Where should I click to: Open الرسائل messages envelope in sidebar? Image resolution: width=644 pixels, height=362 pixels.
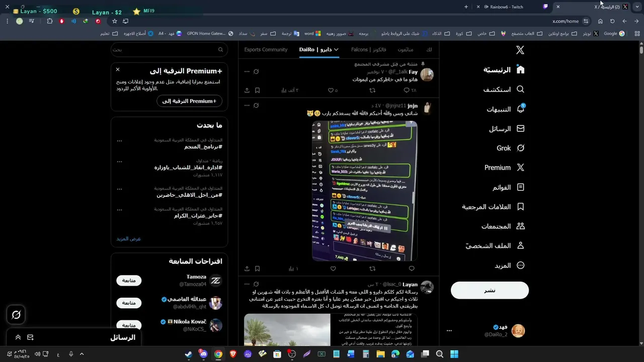[507, 129]
